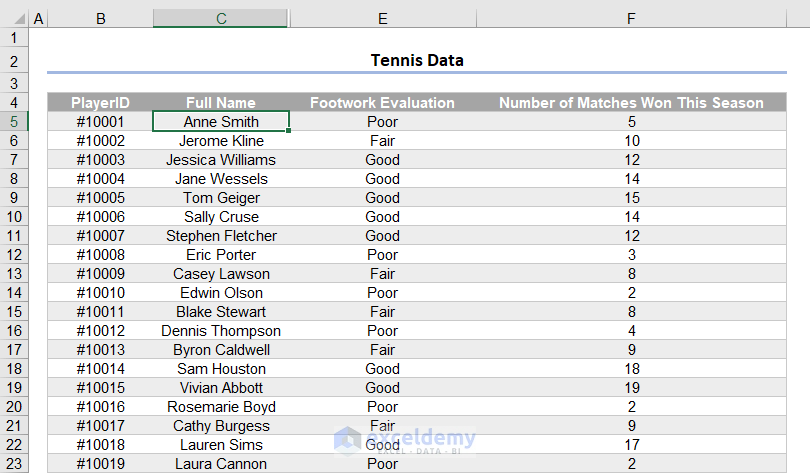The width and height of the screenshot is (810, 473).
Task: Click the Tennis Data title cell
Action: pos(417,61)
